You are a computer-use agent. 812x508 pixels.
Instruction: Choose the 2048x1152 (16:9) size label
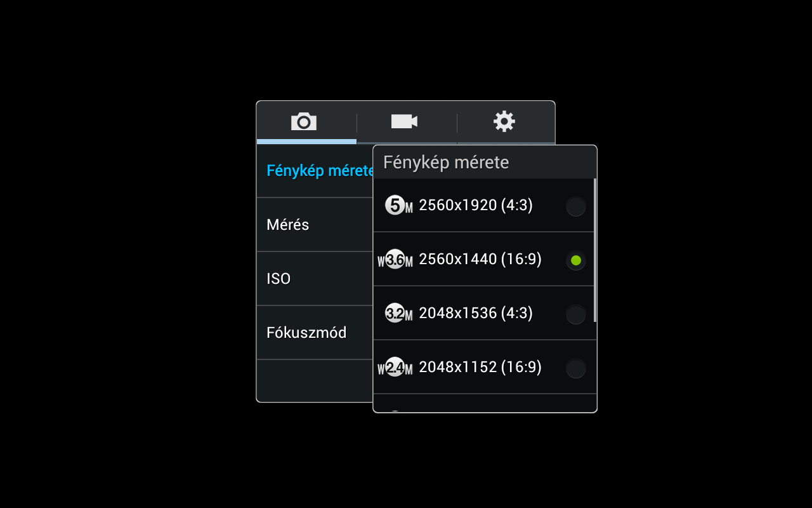pos(480,367)
